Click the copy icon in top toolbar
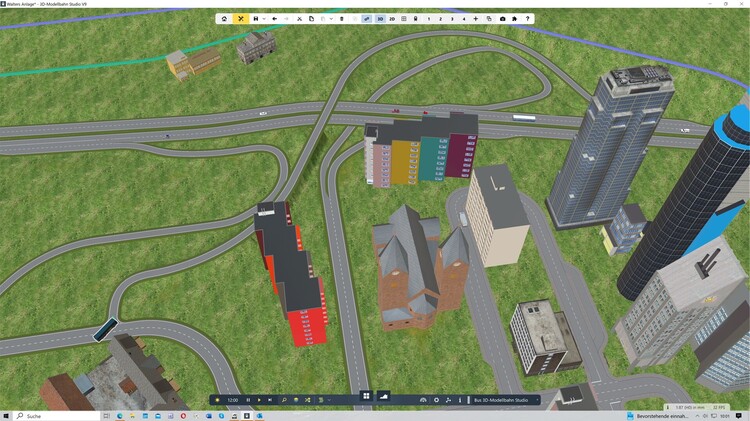Viewport: 750px width, 421px height. click(x=311, y=19)
